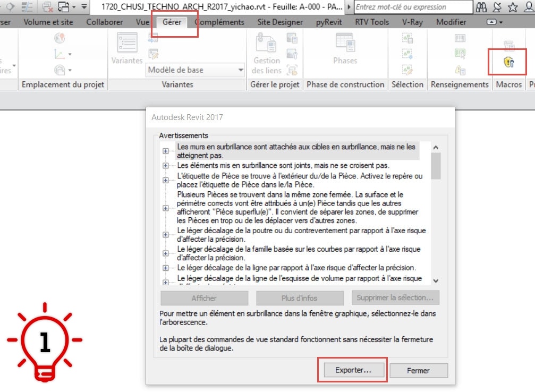
Task: Click the Macro Manager icon
Action: 508,45
